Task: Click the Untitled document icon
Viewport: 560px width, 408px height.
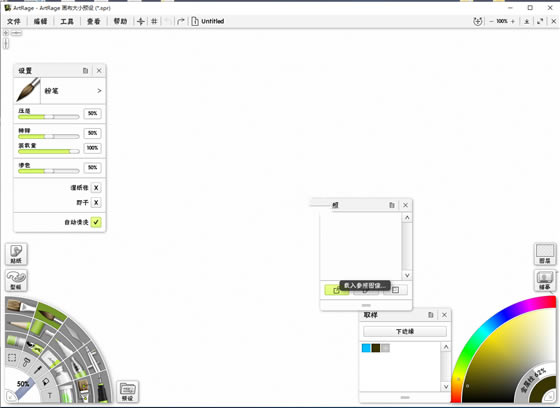Action: (x=195, y=21)
